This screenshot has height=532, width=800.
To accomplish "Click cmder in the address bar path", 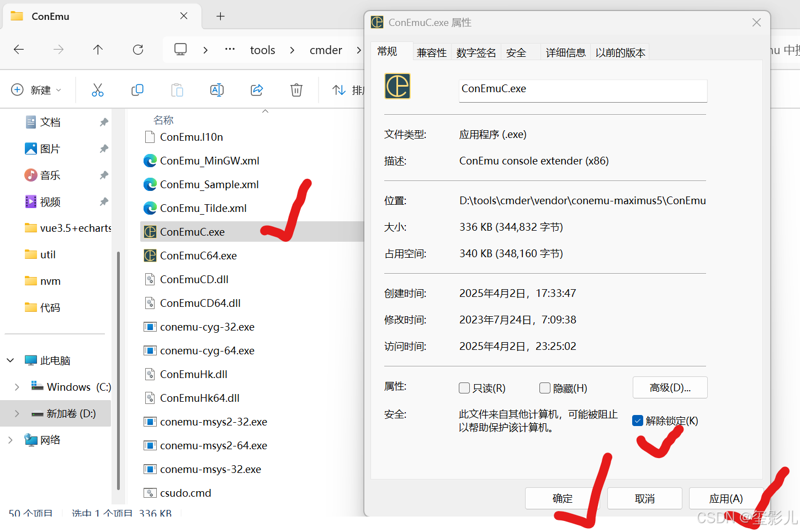I will click(x=326, y=50).
